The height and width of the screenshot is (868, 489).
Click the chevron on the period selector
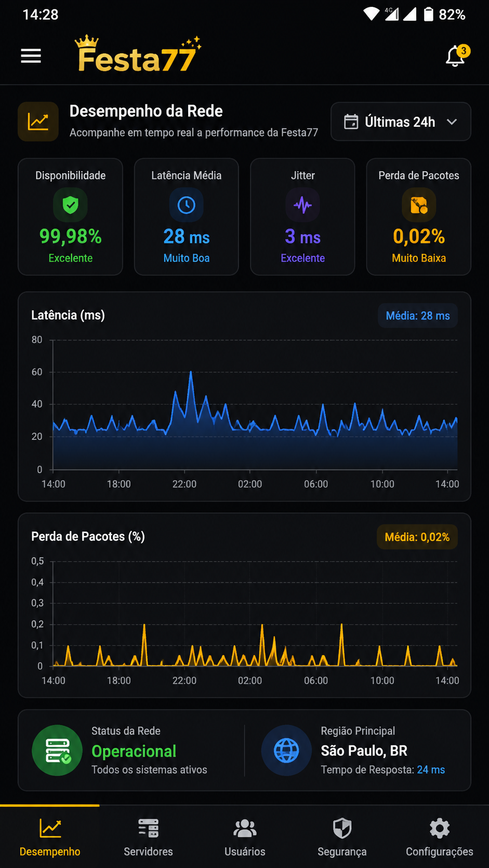point(452,122)
